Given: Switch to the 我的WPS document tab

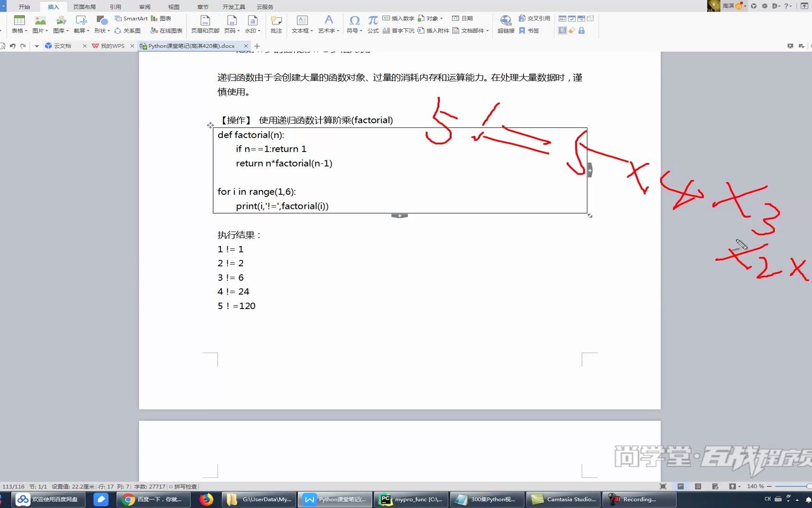Looking at the screenshot, I should [112, 46].
